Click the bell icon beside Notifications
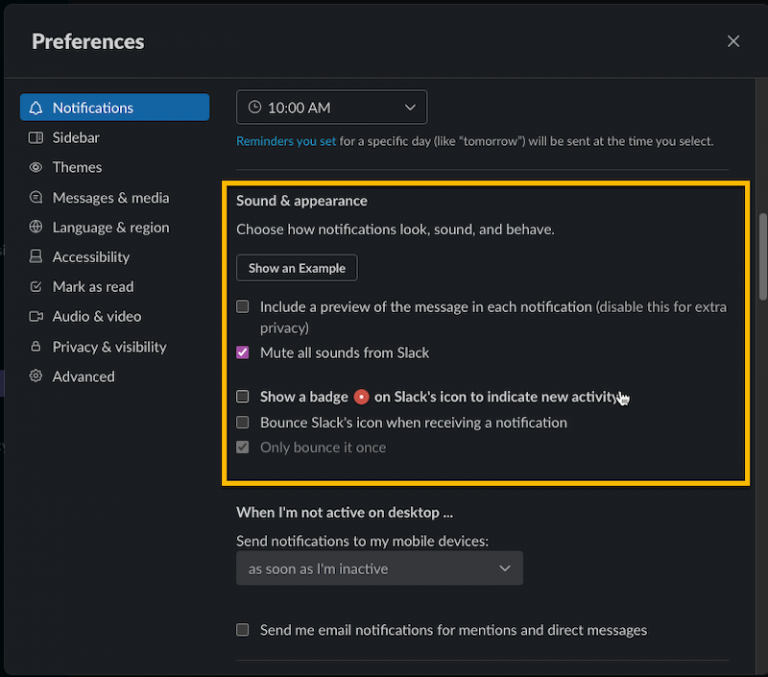The width and height of the screenshot is (768, 677). pyautogui.click(x=36, y=108)
